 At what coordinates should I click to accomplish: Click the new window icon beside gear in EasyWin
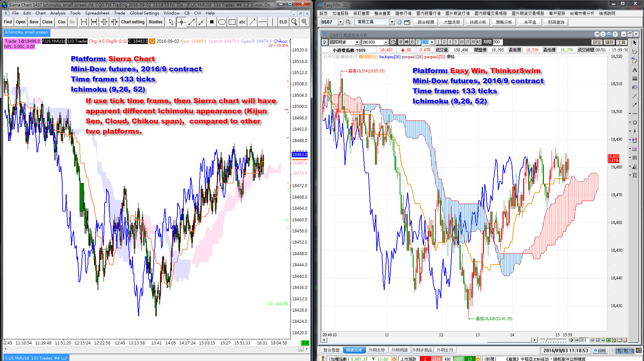coord(407,22)
